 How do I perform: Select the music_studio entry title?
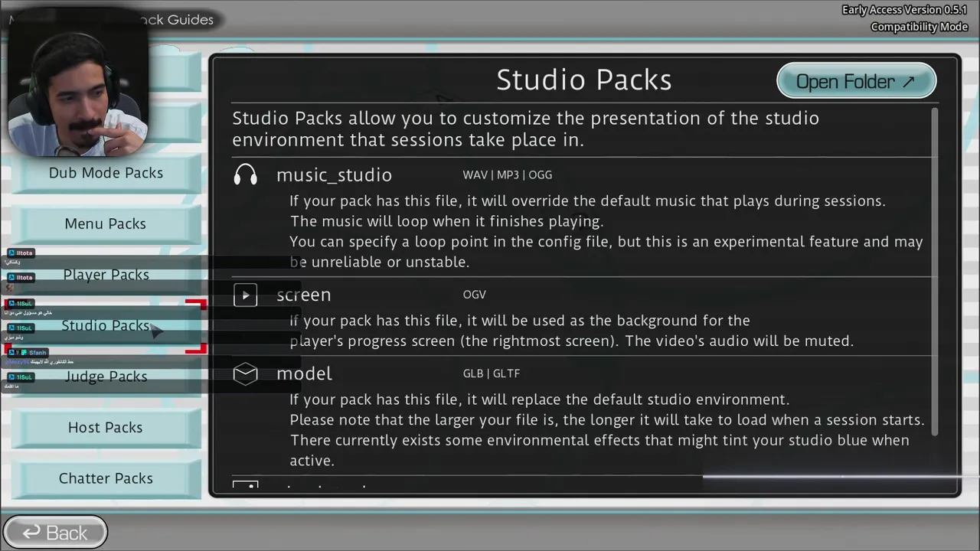334,175
